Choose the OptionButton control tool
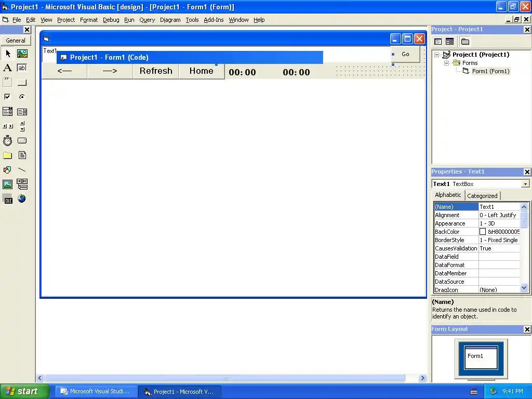Viewport: 532px width, 399px height. coord(22,97)
